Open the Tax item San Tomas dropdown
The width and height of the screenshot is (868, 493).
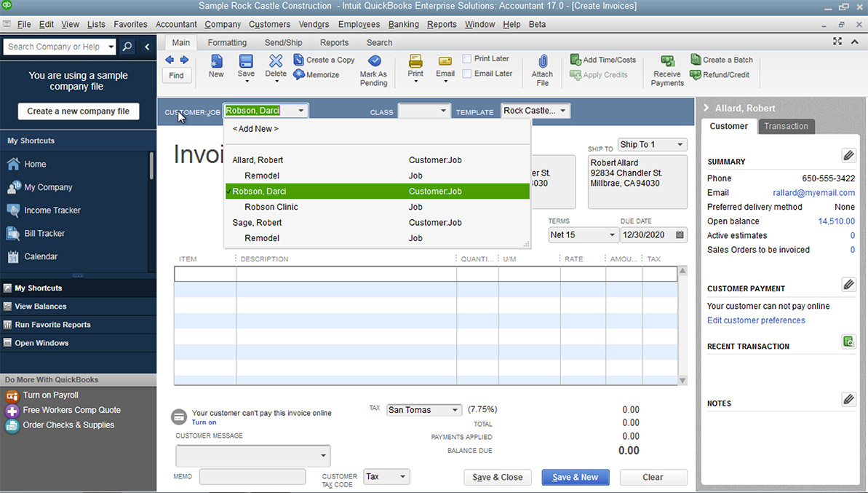point(455,410)
